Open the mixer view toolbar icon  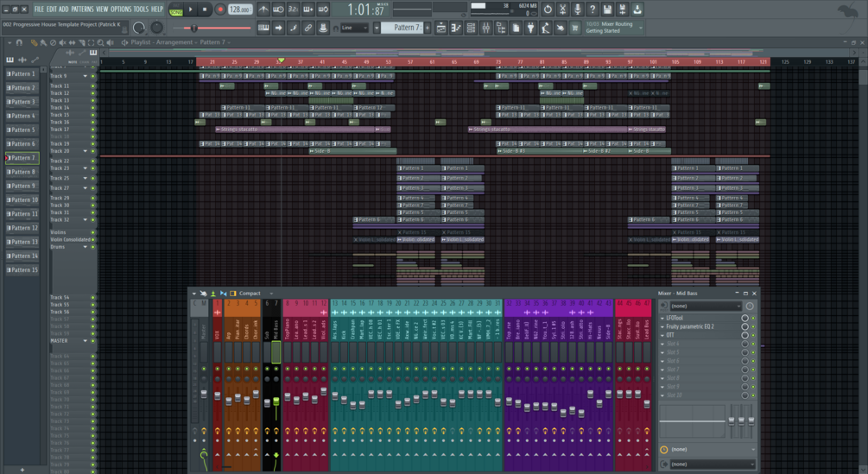(x=486, y=28)
